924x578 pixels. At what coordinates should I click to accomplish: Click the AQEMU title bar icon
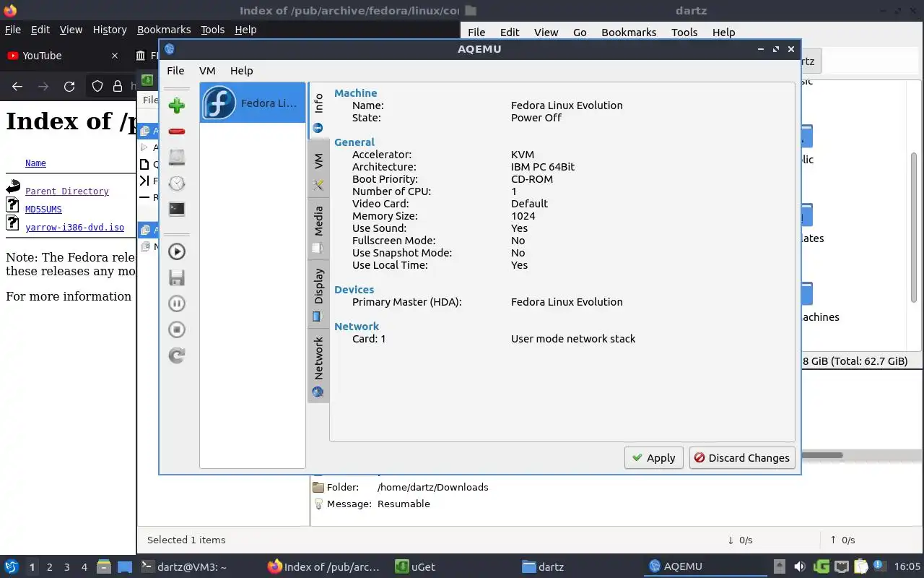coord(170,49)
